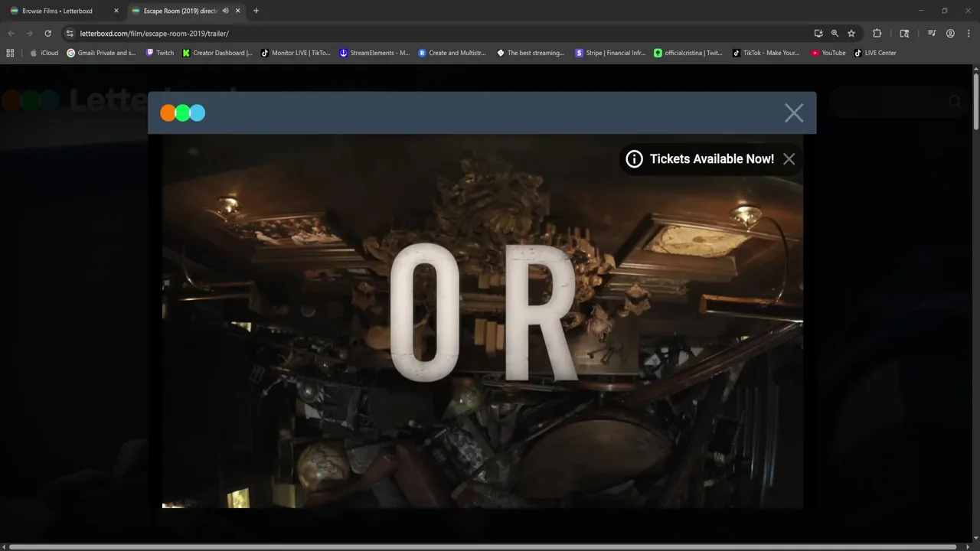Open the Tickets Available Now! link

pos(711,159)
